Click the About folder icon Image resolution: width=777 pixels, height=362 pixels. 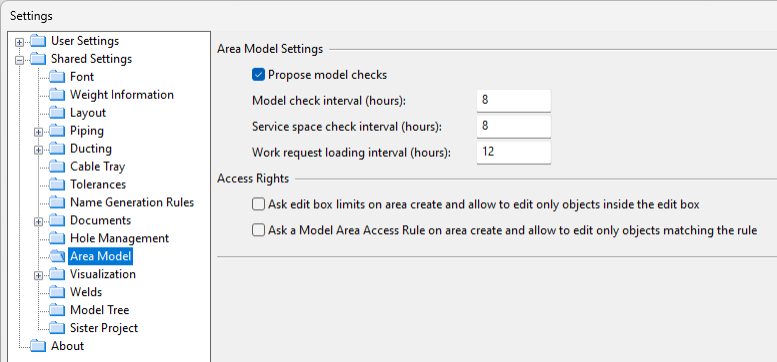point(38,346)
